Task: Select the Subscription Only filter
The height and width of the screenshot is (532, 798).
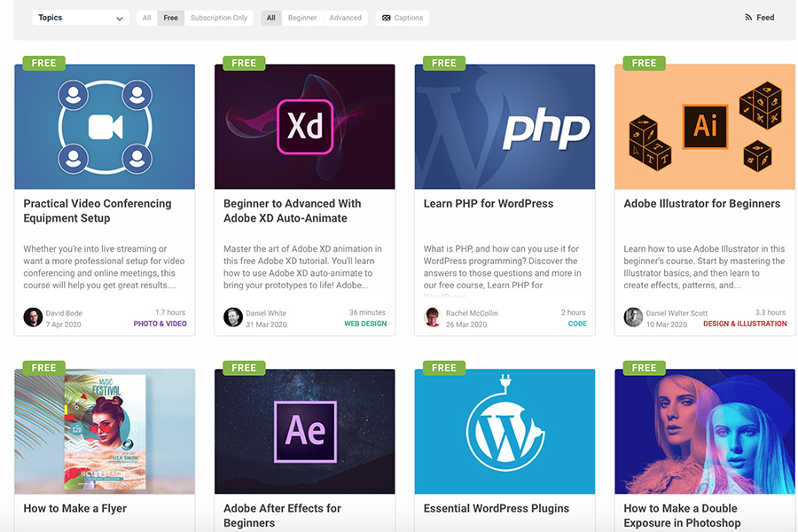Action: click(219, 18)
